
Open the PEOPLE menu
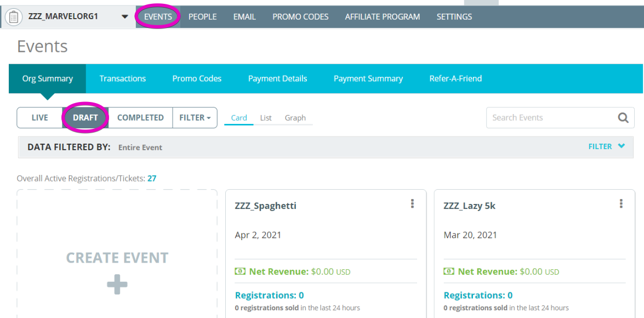tap(202, 17)
